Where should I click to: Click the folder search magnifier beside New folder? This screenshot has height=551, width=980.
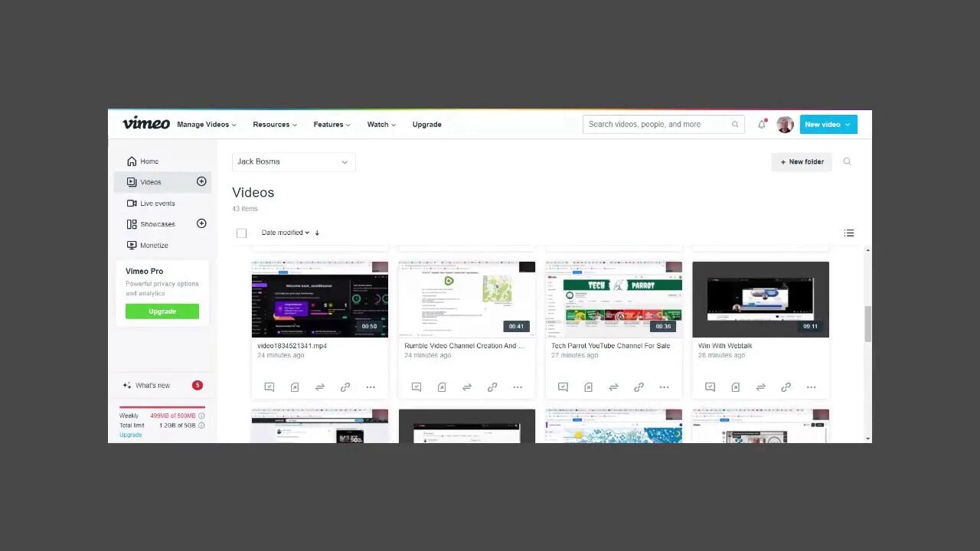(847, 161)
